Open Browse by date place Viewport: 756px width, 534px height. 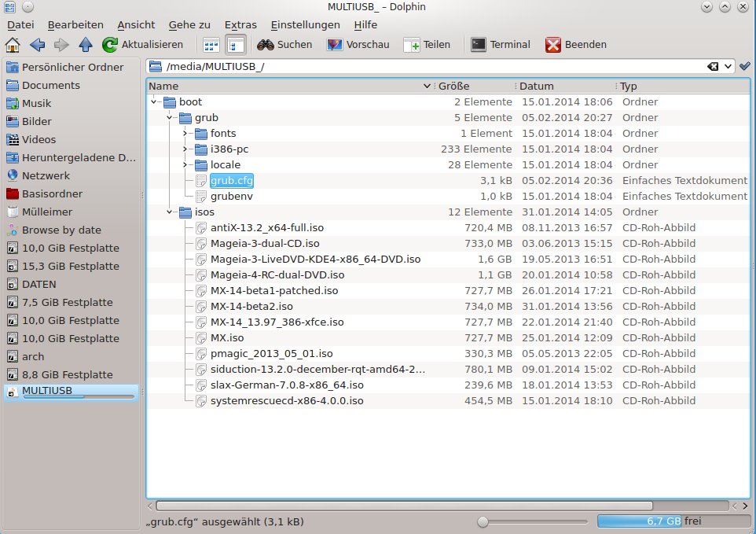click(x=72, y=230)
